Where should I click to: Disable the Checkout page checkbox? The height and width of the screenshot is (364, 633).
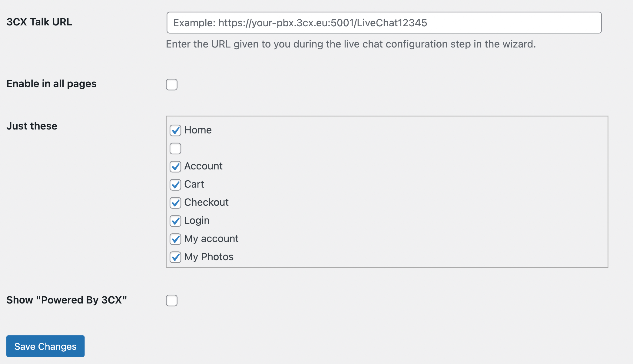[x=175, y=202]
